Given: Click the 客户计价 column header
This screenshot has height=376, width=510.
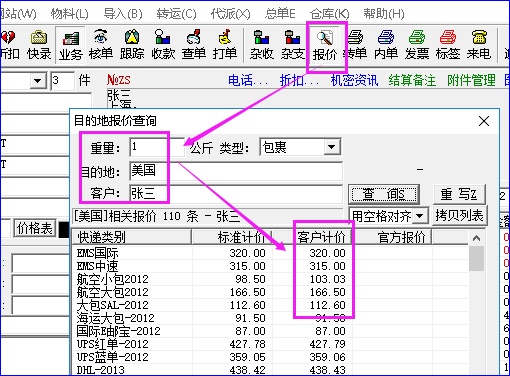Looking at the screenshot, I should pos(312,237).
